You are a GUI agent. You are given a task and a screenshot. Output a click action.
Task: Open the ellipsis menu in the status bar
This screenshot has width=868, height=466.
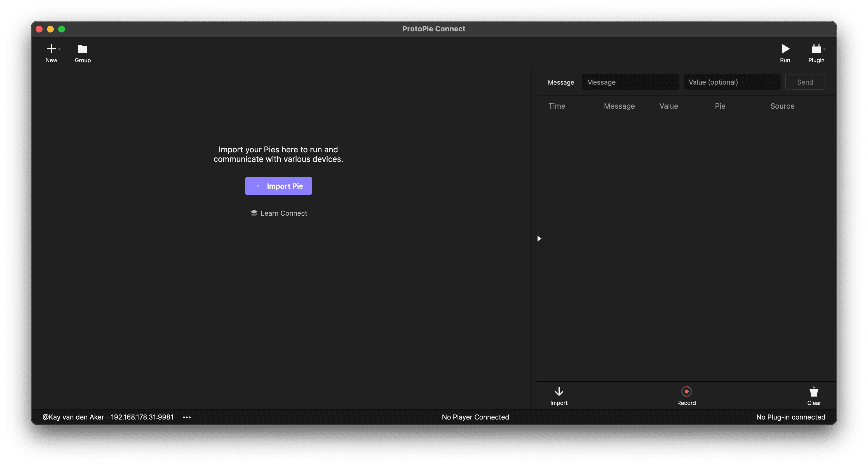(187, 417)
